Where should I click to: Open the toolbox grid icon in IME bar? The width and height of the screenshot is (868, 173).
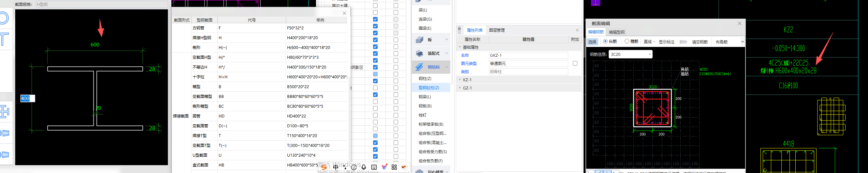(394, 167)
